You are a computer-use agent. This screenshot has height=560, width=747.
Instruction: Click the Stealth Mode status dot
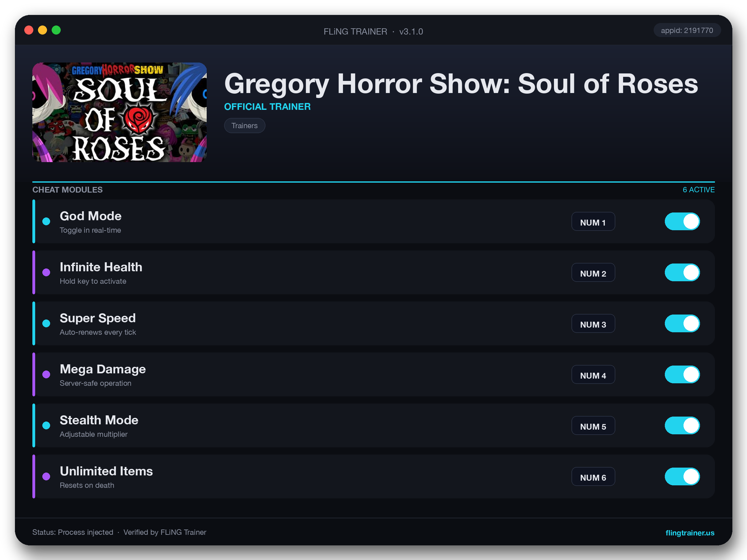click(x=46, y=425)
